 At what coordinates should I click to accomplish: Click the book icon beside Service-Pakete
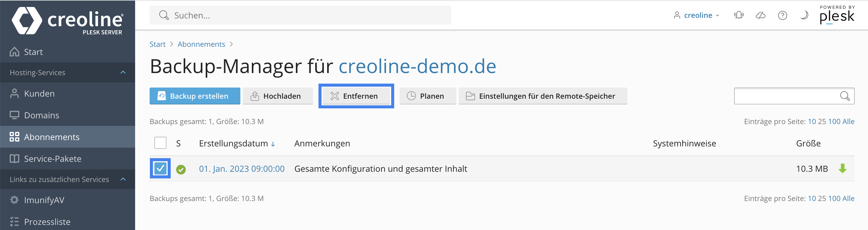[x=14, y=158]
